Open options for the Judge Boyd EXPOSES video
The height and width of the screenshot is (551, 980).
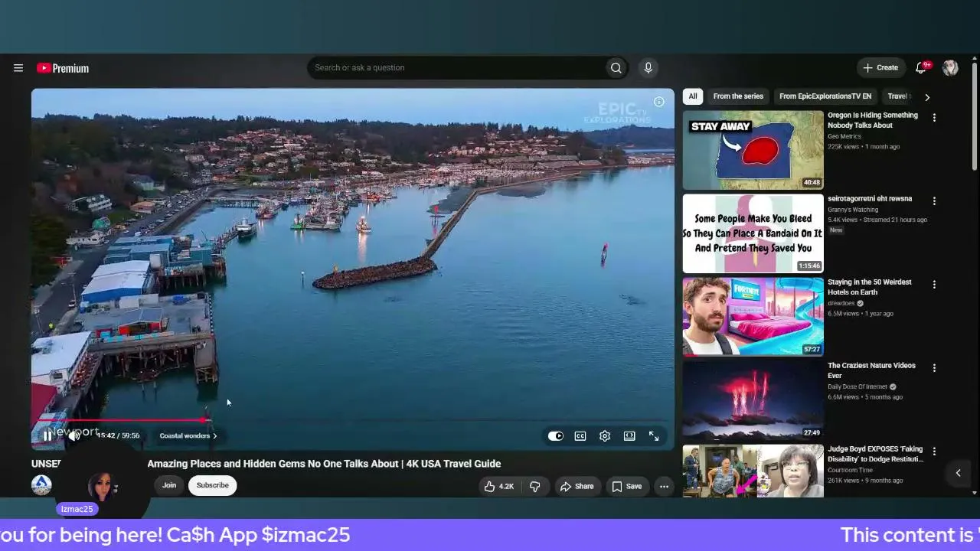tap(934, 452)
